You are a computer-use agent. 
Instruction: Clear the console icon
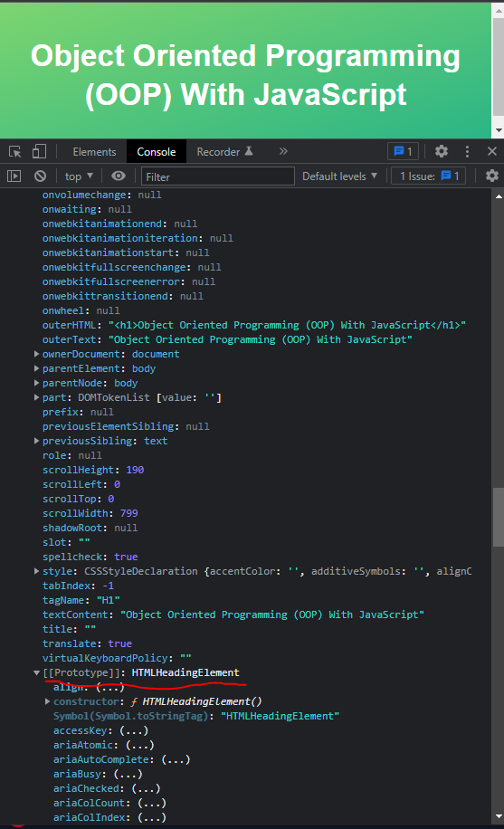[40, 176]
